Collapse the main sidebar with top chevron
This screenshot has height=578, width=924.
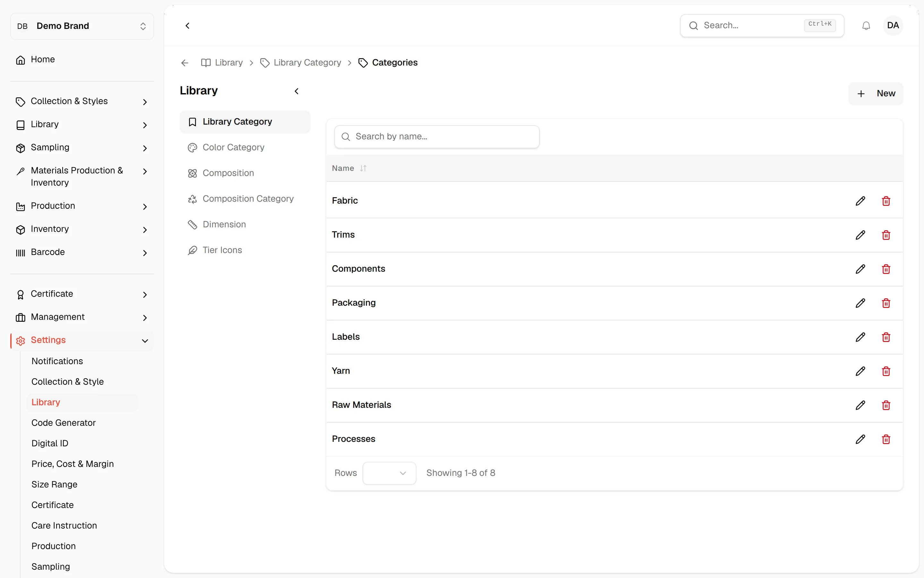(x=187, y=26)
